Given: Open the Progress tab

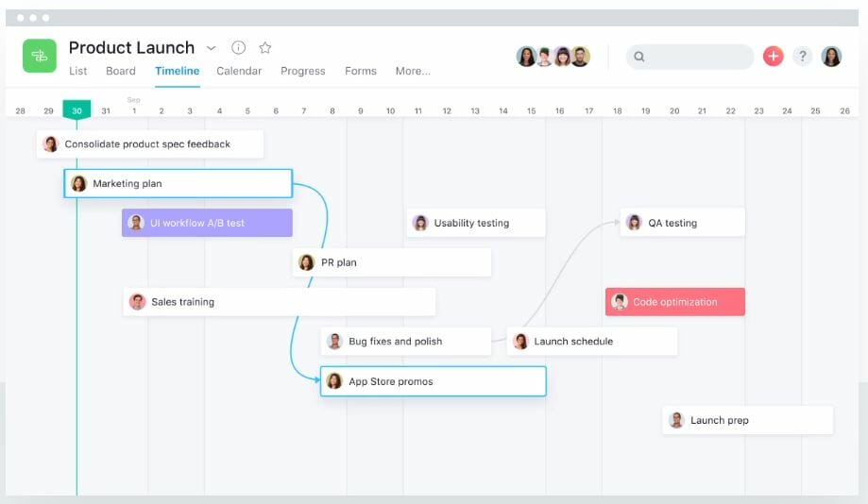Looking at the screenshot, I should coord(303,71).
